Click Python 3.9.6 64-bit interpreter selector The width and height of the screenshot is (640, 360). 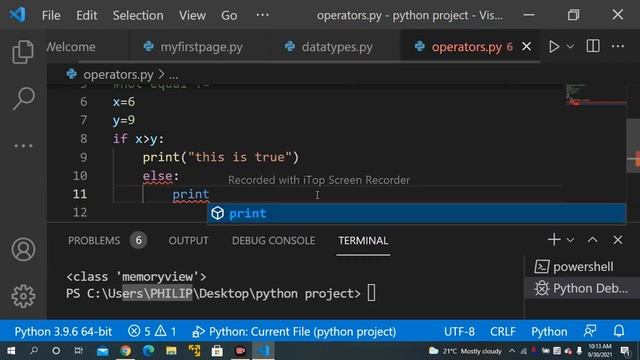tap(63, 331)
